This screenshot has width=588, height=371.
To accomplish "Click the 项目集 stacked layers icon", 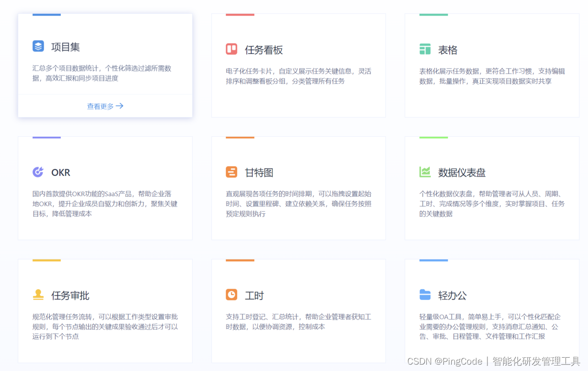I will [38, 46].
